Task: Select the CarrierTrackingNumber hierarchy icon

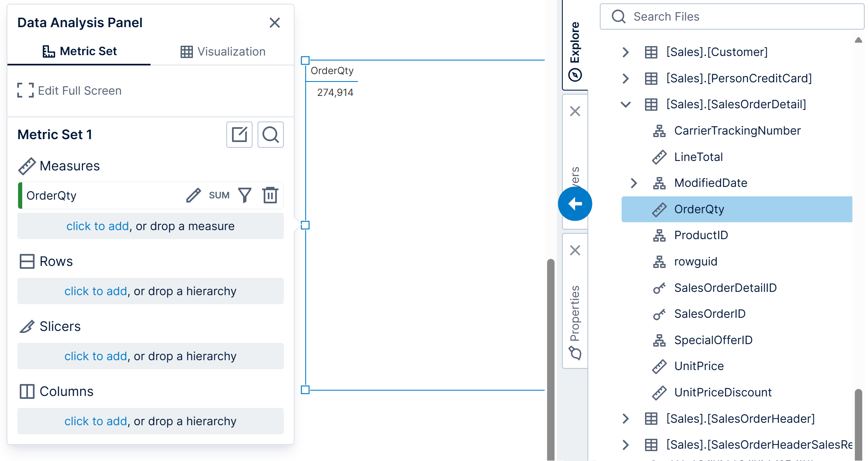Action: click(x=659, y=131)
